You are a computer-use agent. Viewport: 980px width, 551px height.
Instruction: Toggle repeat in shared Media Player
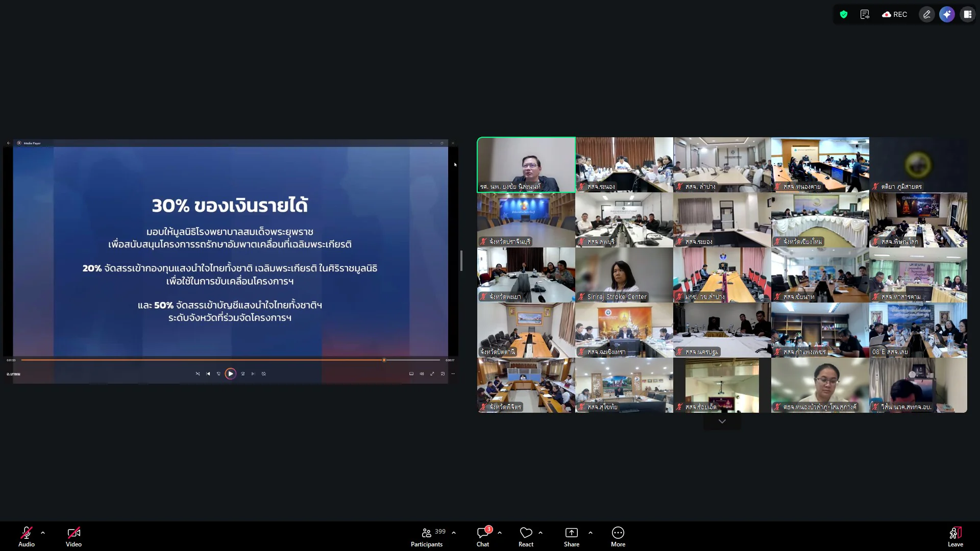point(264,373)
